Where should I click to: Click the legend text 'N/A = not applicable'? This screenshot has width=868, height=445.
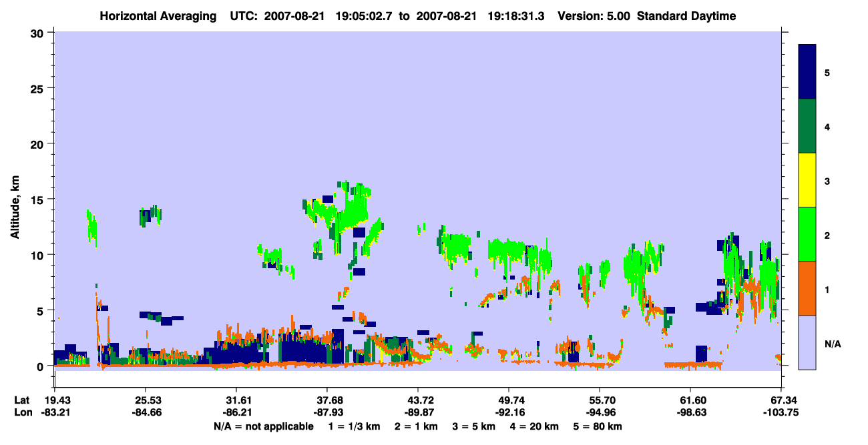(x=263, y=426)
